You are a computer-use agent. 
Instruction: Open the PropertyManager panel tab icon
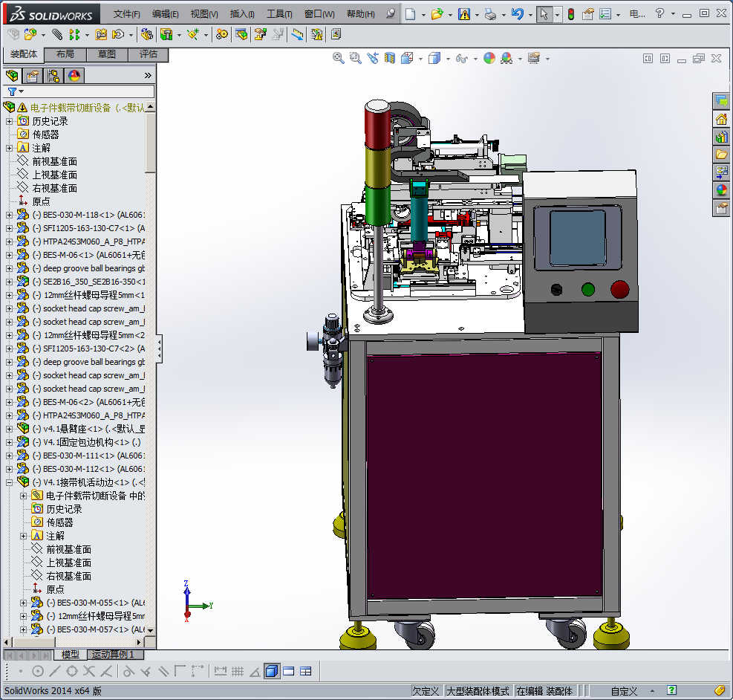pyautogui.click(x=32, y=76)
